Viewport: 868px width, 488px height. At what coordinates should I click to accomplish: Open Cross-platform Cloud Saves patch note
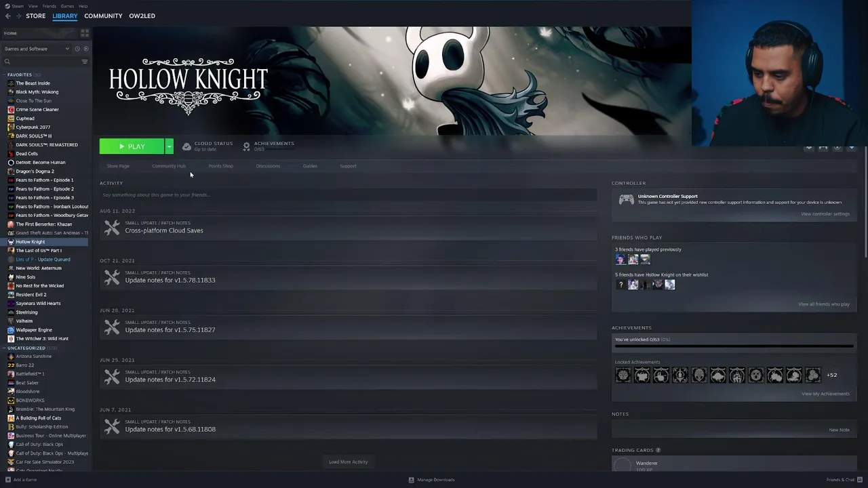point(348,227)
